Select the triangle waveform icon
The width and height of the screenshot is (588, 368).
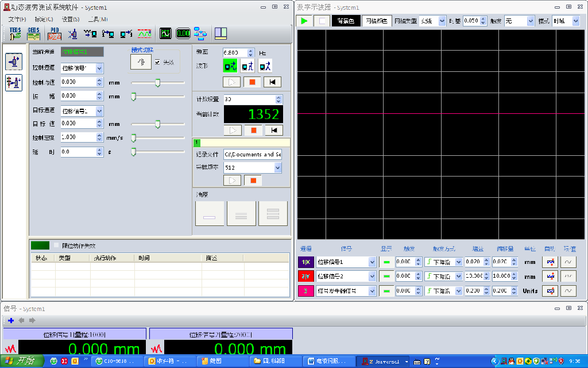pyautogui.click(x=265, y=66)
